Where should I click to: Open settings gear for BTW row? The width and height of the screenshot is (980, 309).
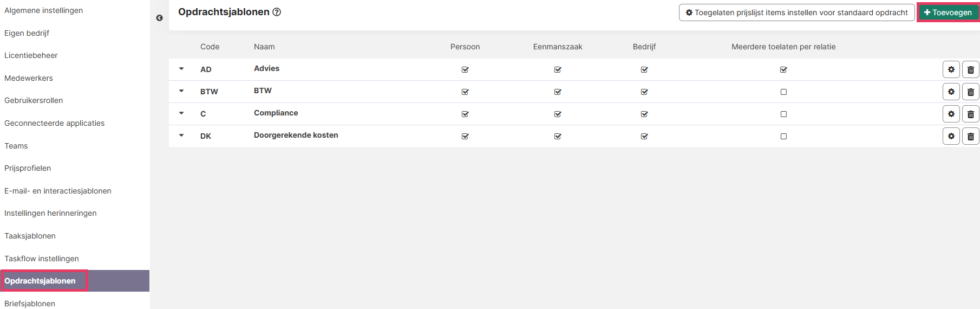[951, 92]
